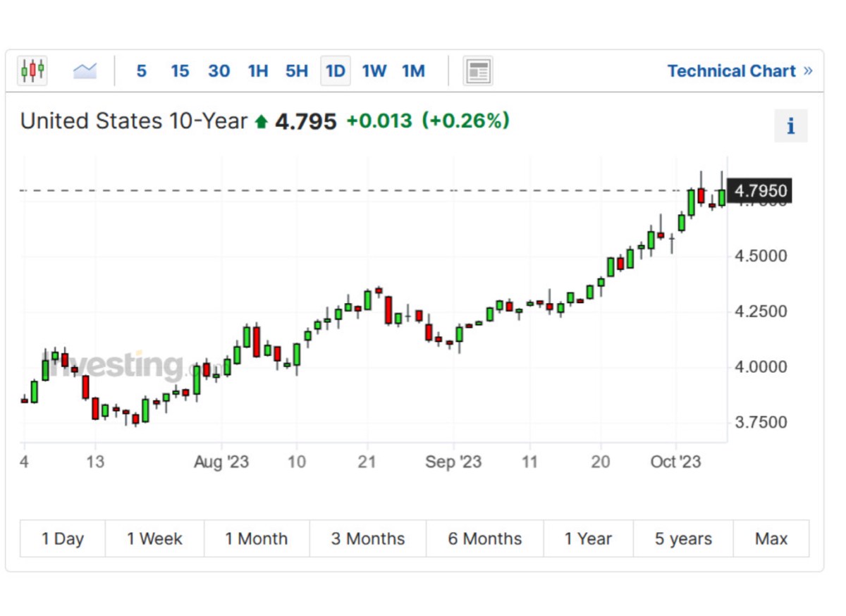
Task: Set interval to 15 minutes
Action: [x=180, y=71]
